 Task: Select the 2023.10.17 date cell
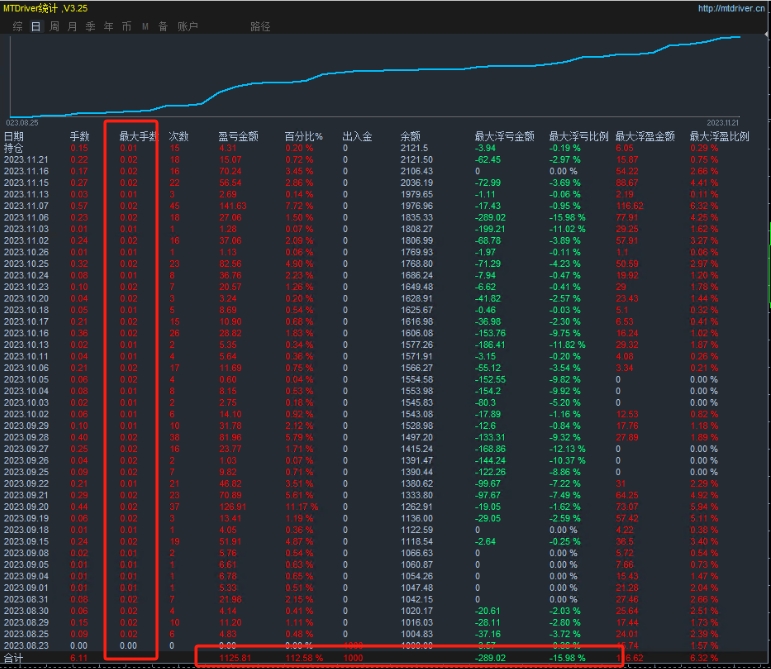click(x=26, y=321)
